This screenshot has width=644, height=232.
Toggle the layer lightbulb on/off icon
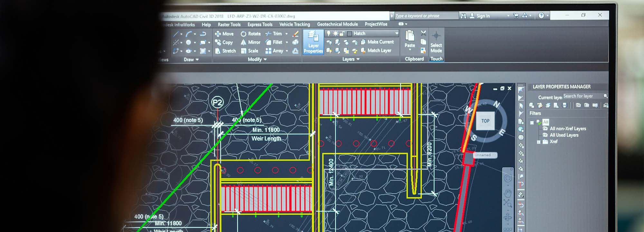328,34
